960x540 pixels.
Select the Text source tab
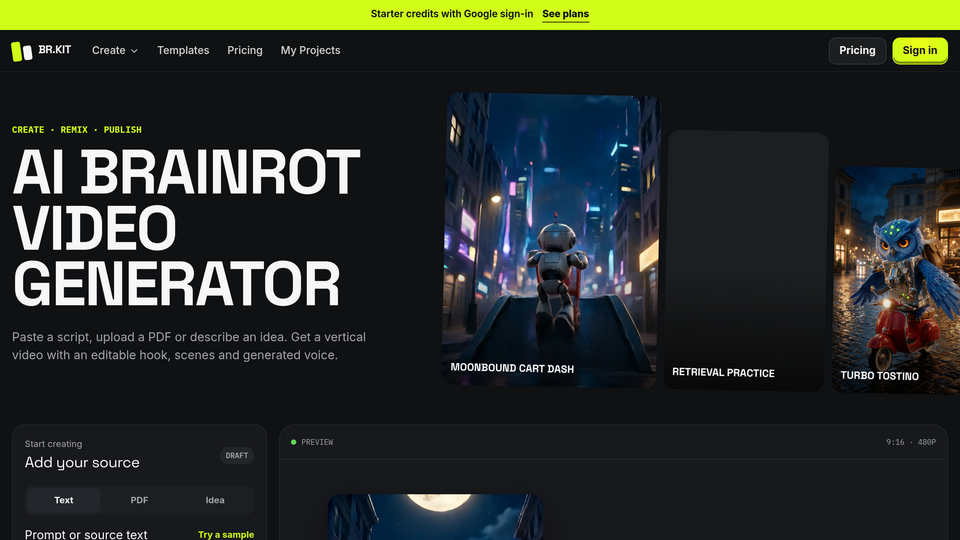64,500
